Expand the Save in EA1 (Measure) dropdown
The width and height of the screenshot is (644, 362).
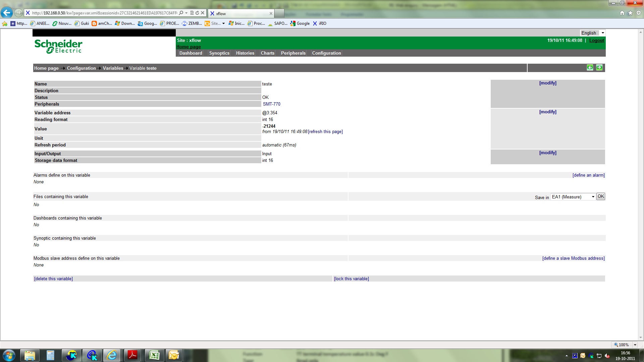(573, 197)
